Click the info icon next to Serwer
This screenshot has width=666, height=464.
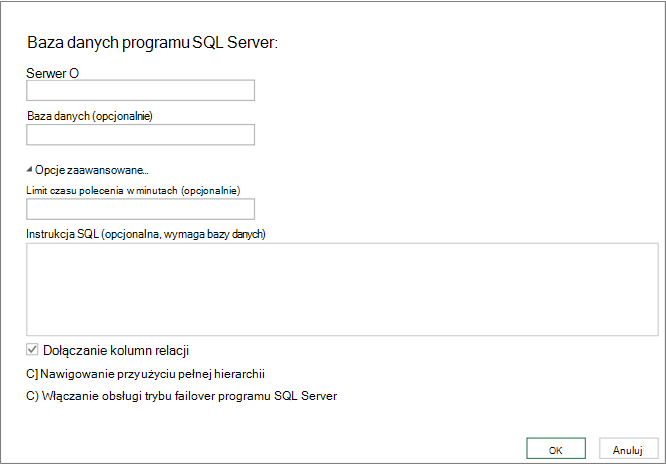coord(74,74)
